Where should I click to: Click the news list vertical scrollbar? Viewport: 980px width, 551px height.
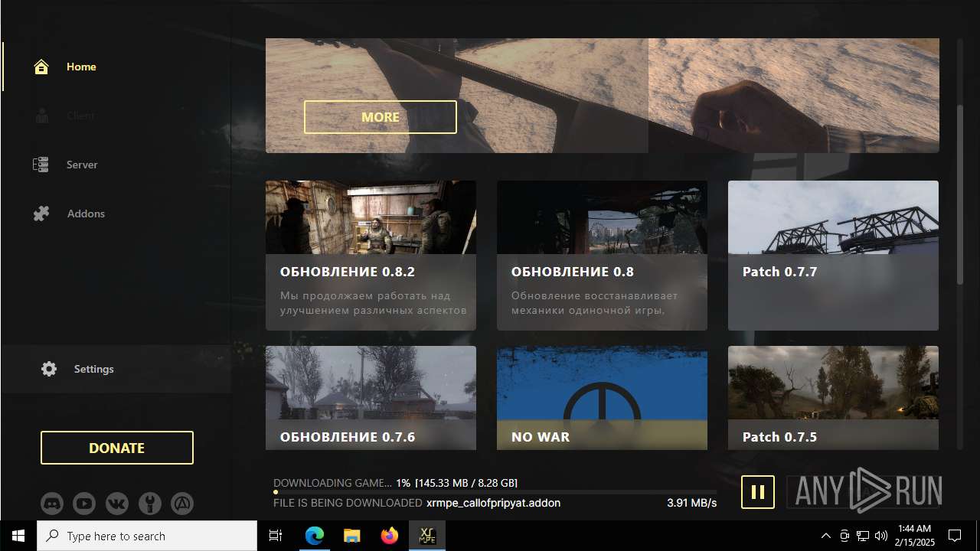[x=961, y=195]
